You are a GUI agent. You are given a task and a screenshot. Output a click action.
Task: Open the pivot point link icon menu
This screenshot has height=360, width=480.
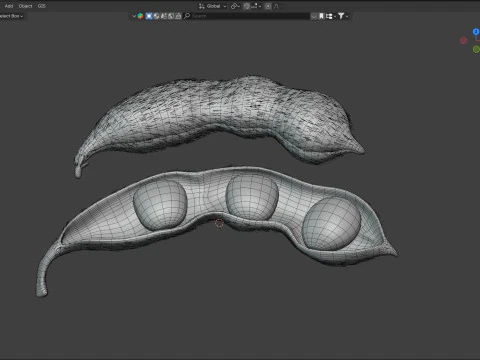click(235, 6)
